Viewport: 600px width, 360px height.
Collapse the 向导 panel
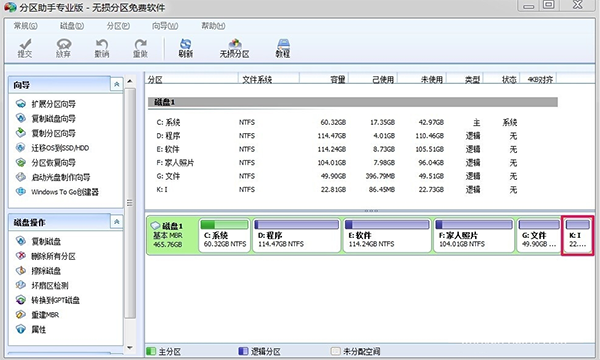tap(117, 84)
